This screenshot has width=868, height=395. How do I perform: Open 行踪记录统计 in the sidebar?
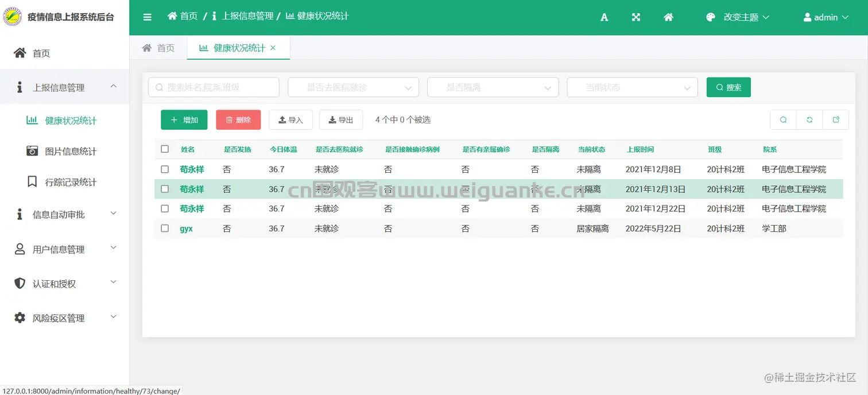[x=64, y=181]
